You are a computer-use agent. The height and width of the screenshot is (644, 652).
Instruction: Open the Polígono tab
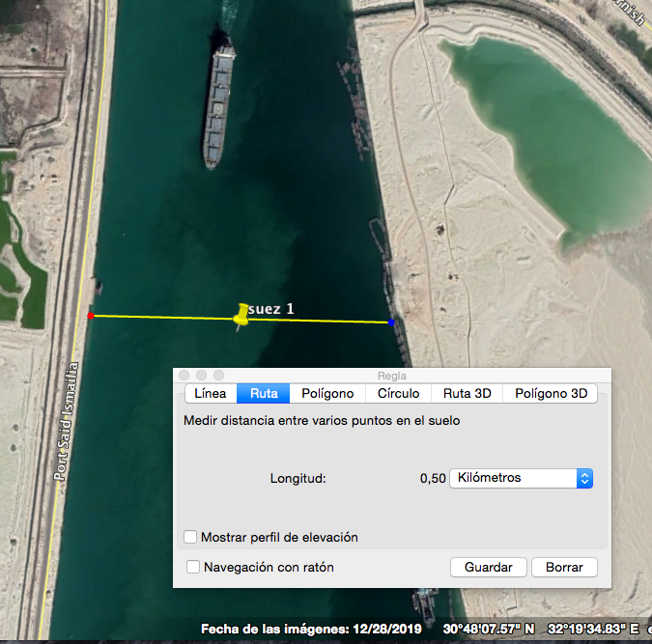point(327,393)
